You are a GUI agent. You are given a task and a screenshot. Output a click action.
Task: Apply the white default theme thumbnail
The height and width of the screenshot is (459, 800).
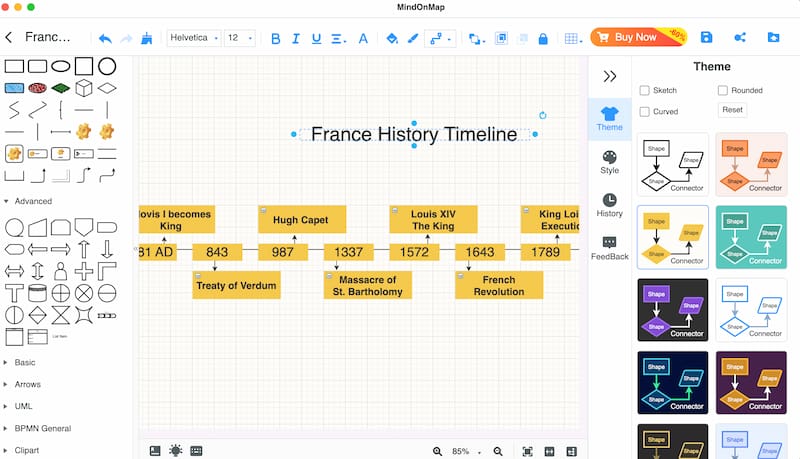pos(673,165)
